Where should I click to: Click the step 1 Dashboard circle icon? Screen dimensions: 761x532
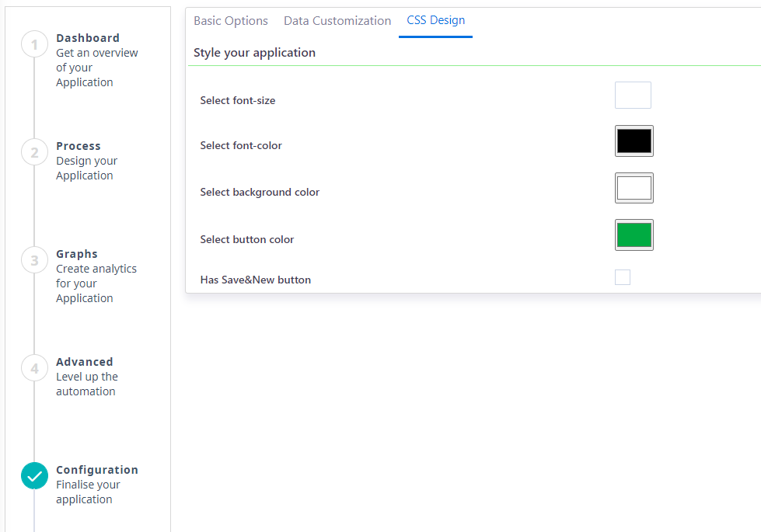34,44
